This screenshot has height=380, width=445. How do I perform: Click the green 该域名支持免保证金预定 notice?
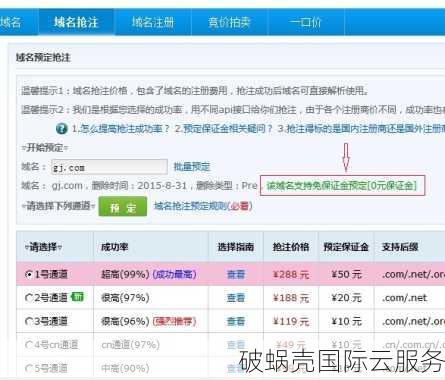pyautogui.click(x=342, y=186)
